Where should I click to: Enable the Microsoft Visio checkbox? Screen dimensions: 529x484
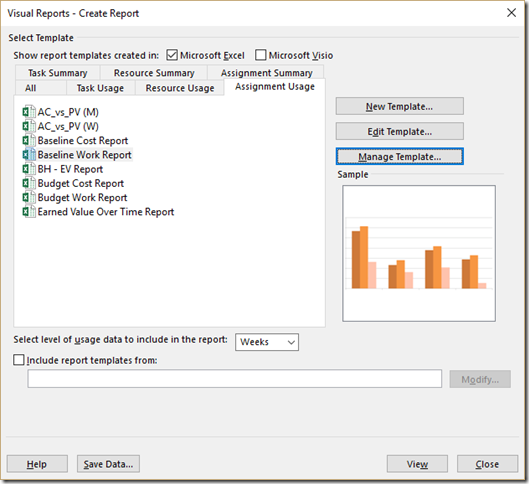(260, 55)
